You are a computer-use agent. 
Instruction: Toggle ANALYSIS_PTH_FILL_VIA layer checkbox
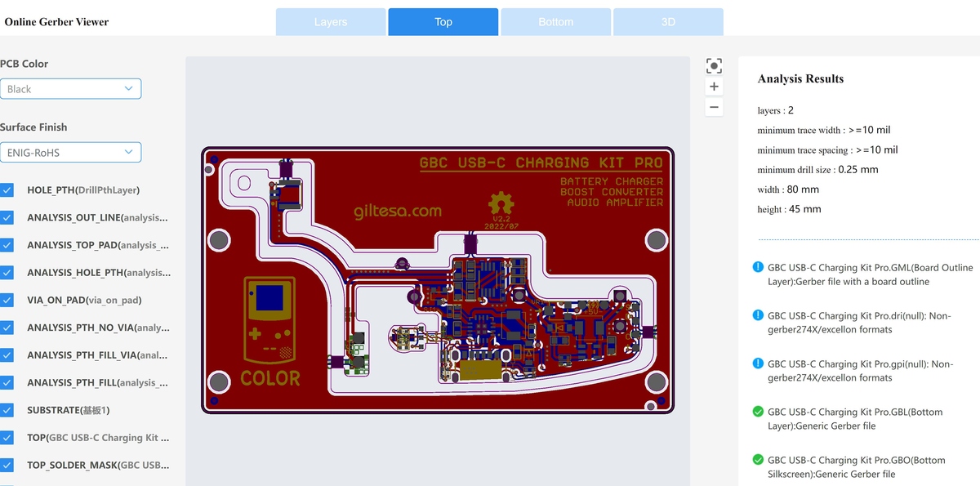pyautogui.click(x=7, y=355)
